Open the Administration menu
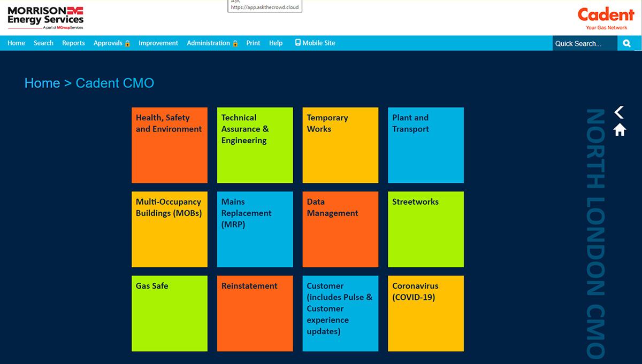The height and width of the screenshot is (364, 642). tap(209, 43)
